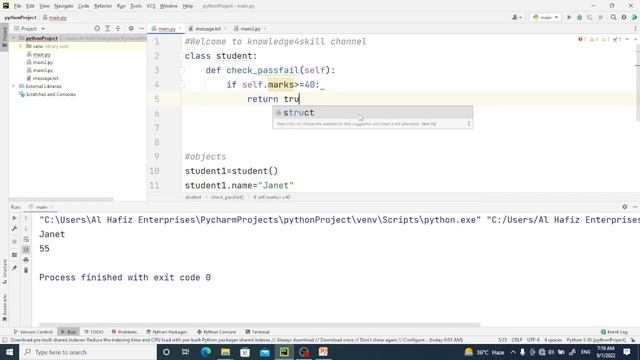
Task: Expand all in Project panel header
Action: click(107, 29)
